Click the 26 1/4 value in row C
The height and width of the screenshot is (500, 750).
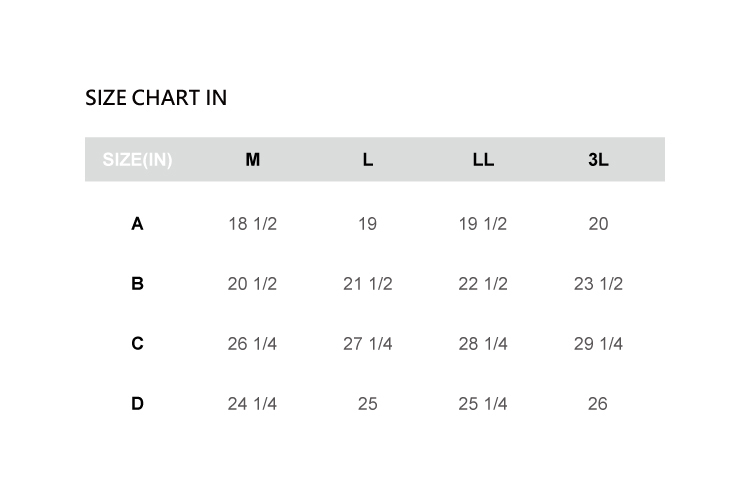[252, 344]
